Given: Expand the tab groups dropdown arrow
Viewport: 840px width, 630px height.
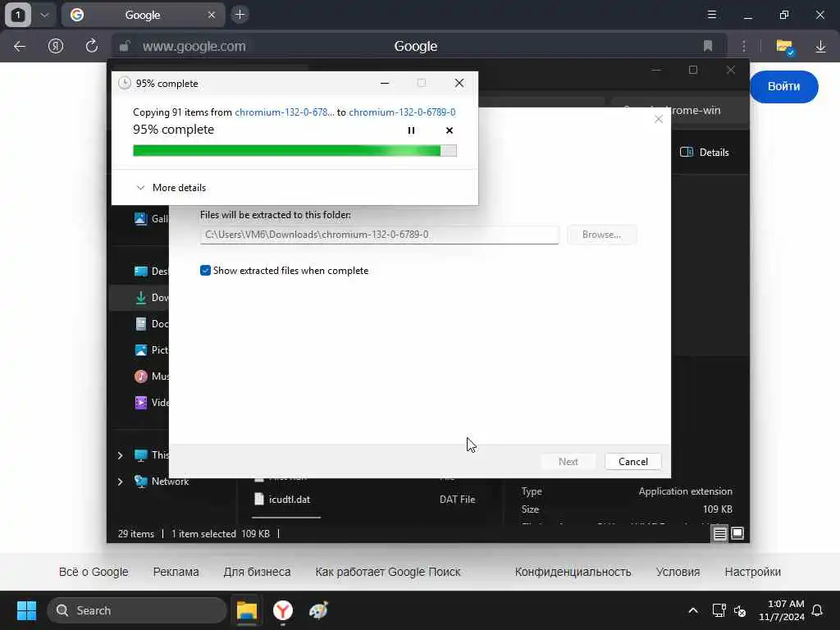Looking at the screenshot, I should coord(44,15).
